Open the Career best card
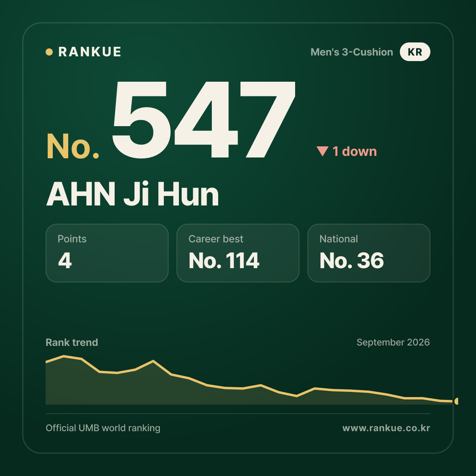 238,253
